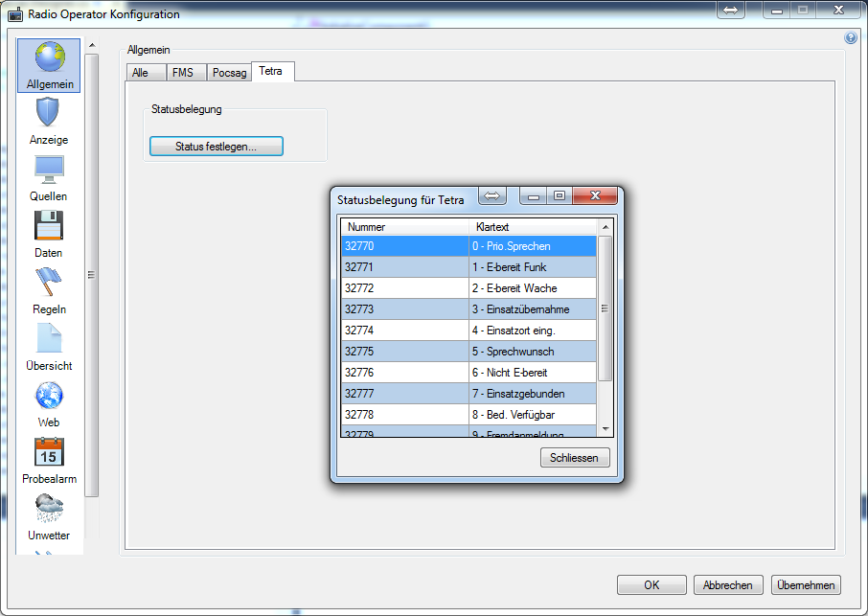Viewport: 868px width, 616px height.
Task: Click '2 - E-bereit Wache' cell
Action: 533,287
